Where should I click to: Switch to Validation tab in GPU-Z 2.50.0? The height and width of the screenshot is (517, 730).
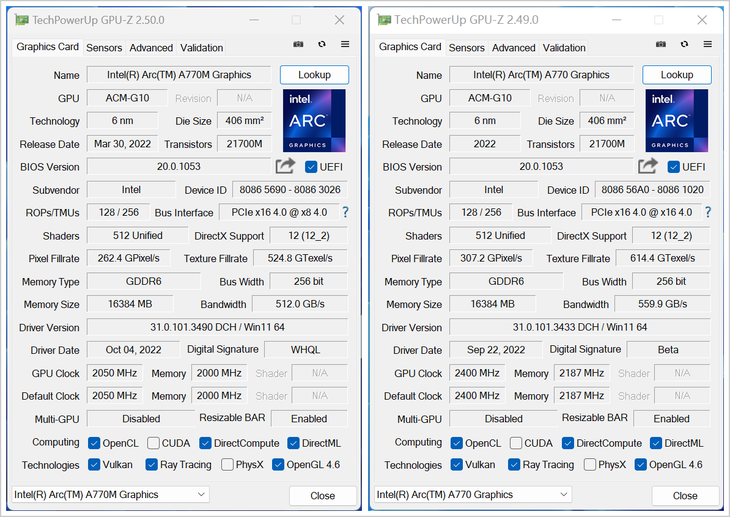[202, 48]
